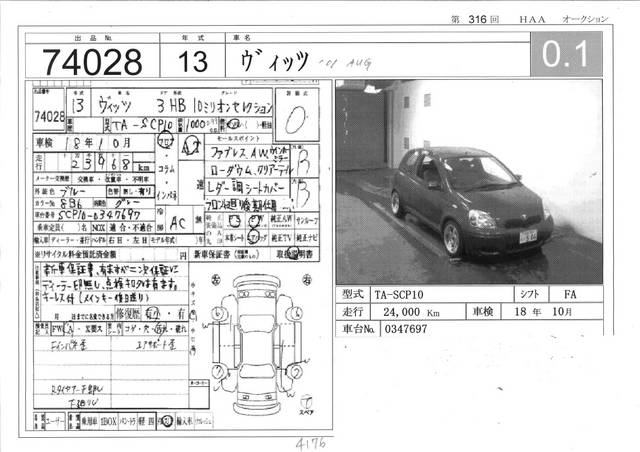Click the handwritten 4176 note at bottom
This screenshot has height=452, width=640.
tap(311, 444)
